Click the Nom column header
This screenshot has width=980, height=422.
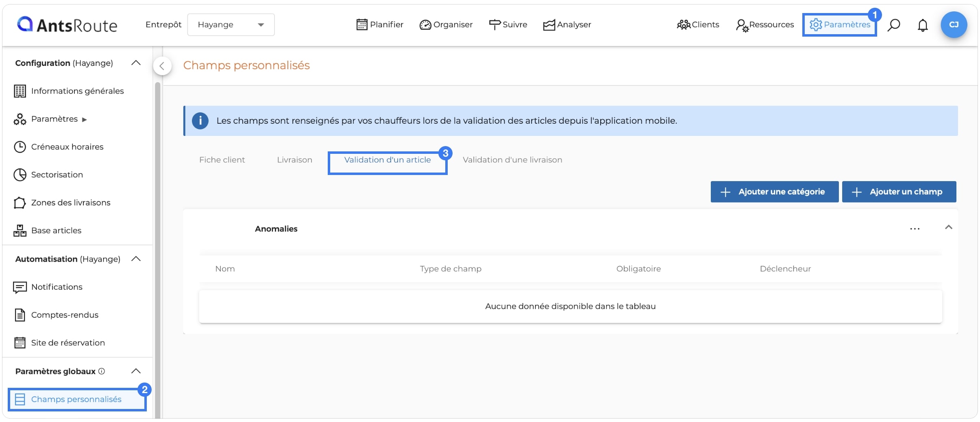(x=225, y=269)
